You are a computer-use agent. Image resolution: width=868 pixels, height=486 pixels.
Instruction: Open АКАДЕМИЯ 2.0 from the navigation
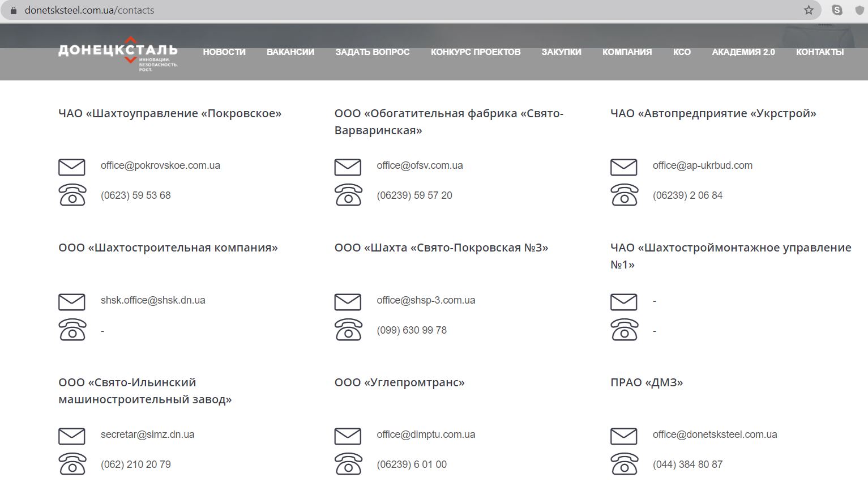click(743, 52)
